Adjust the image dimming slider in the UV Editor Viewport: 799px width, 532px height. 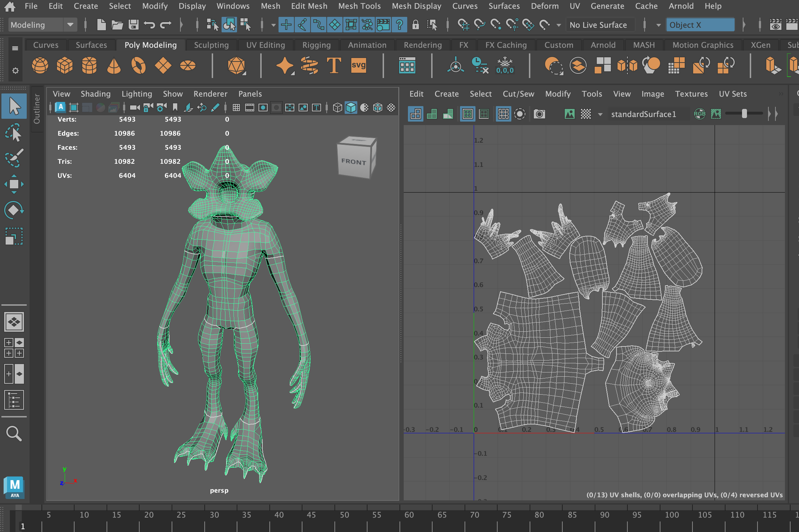[743, 113]
